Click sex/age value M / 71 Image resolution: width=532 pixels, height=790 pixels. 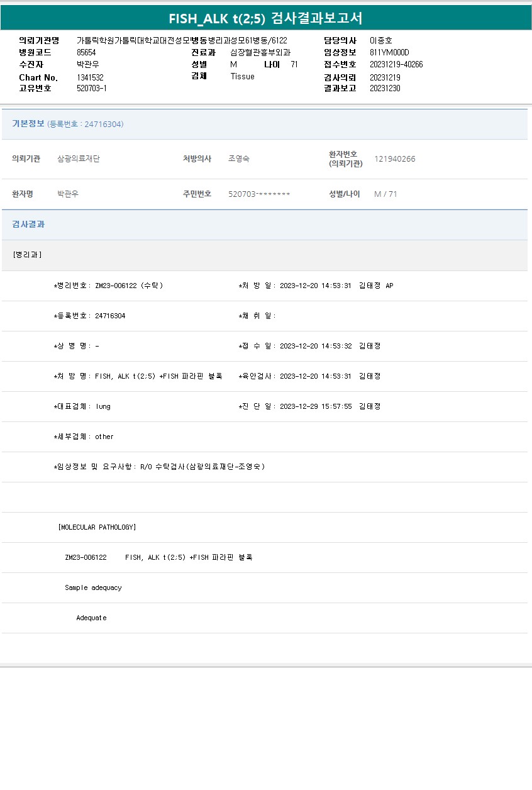click(385, 194)
